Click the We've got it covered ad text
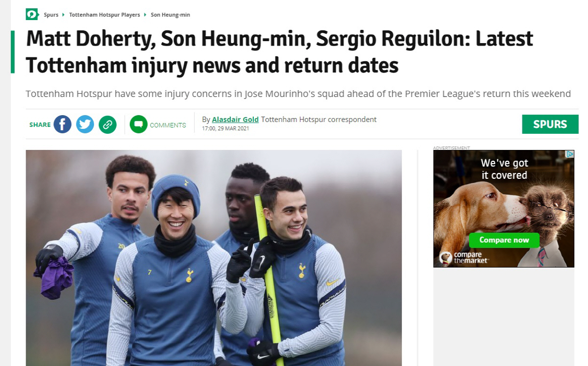The height and width of the screenshot is (366, 588). point(504,169)
